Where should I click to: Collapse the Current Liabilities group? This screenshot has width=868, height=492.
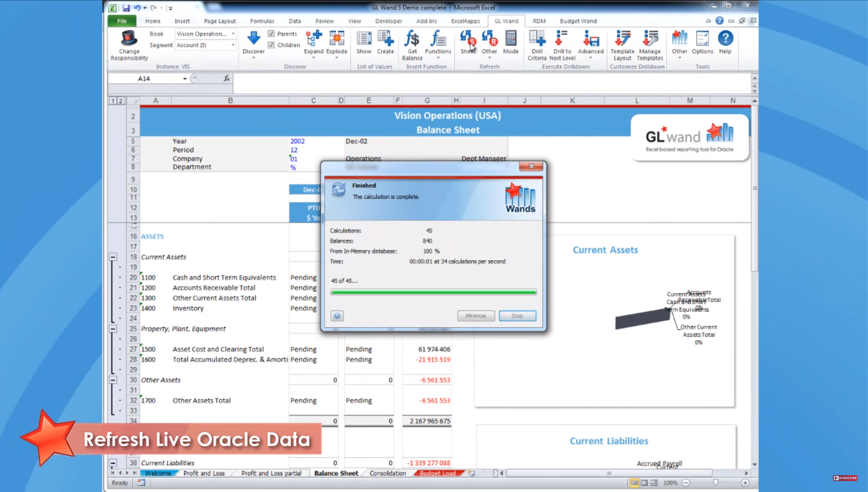tap(113, 463)
